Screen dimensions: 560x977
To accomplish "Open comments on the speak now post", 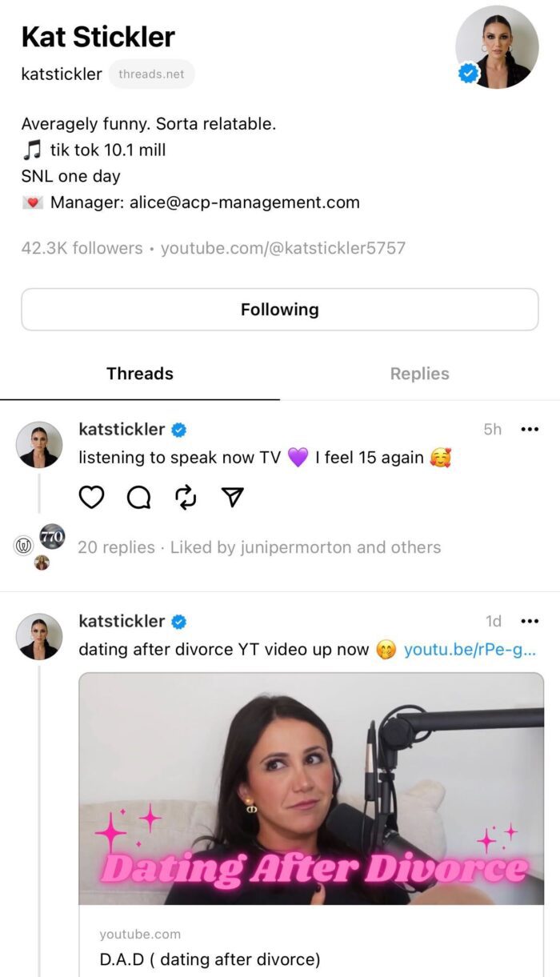I will coord(138,497).
